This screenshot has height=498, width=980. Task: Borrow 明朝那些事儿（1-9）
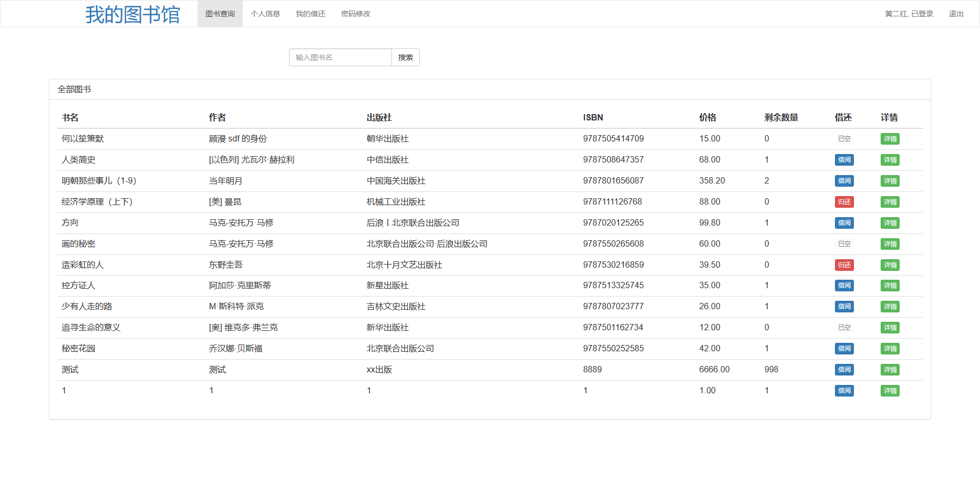[844, 181]
